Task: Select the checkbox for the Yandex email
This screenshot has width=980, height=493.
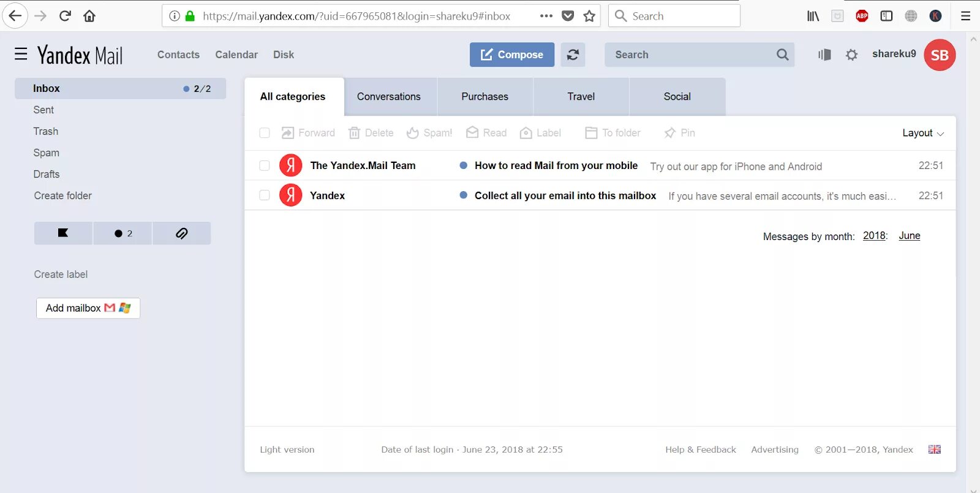Action: (x=265, y=195)
